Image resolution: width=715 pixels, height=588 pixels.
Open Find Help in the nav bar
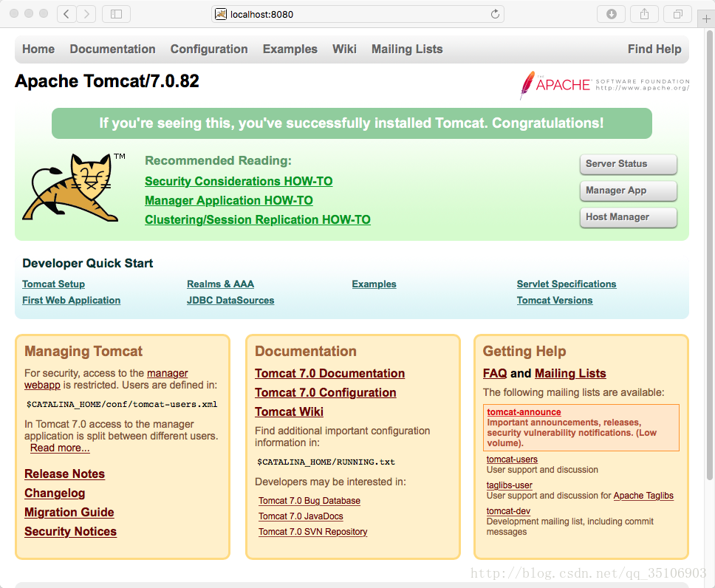point(654,49)
